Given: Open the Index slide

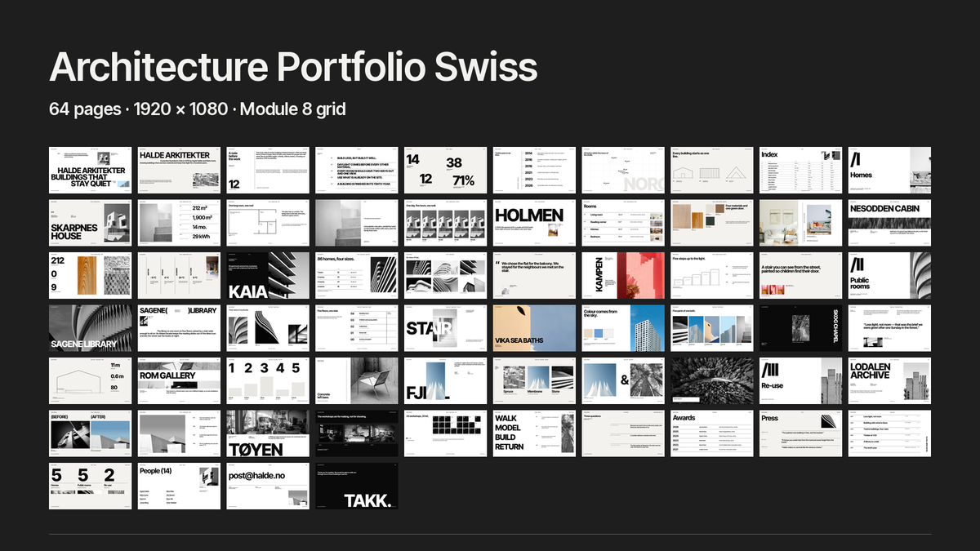Looking at the screenshot, I should pos(800,171).
